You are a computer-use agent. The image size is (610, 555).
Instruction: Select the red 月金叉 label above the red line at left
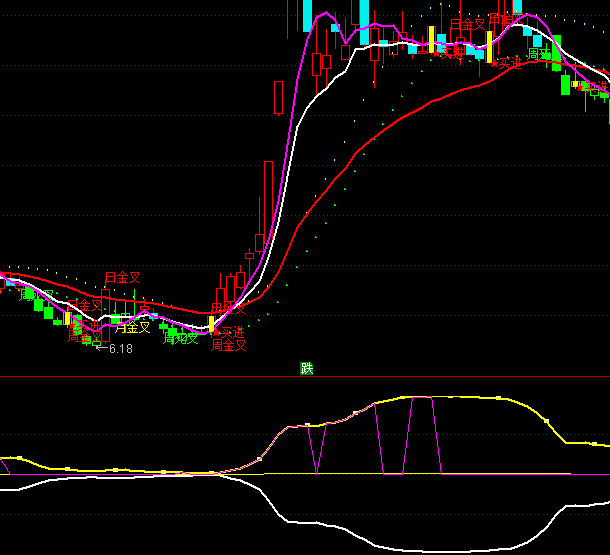pyautogui.click(x=123, y=278)
